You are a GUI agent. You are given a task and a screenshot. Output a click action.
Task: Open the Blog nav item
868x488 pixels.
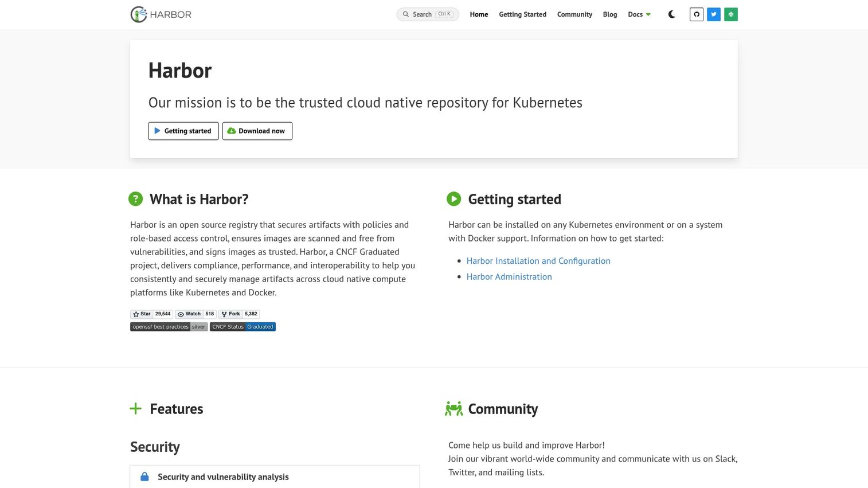coord(610,14)
